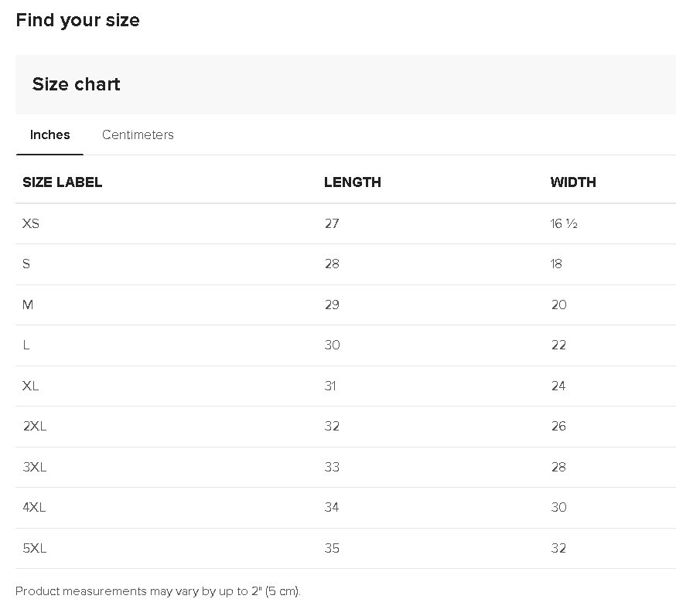Switch to the Centimeters tab
676x616 pixels.
[138, 134]
